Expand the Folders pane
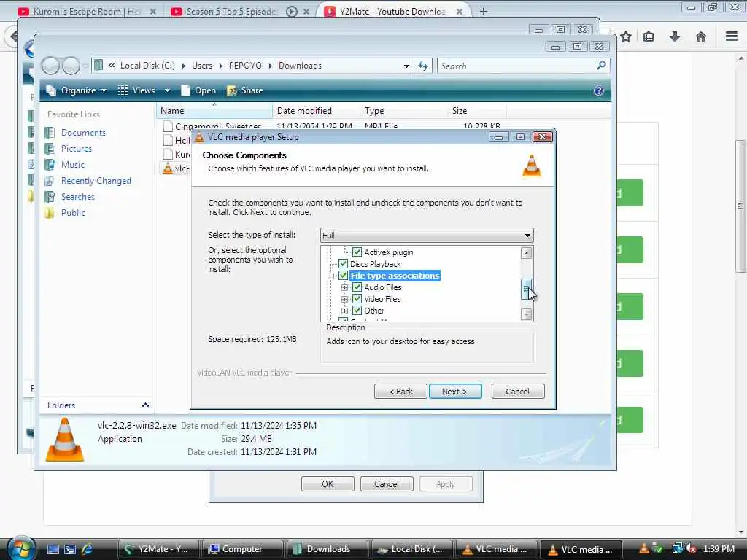Screen dimensions: 747x560 point(145,405)
